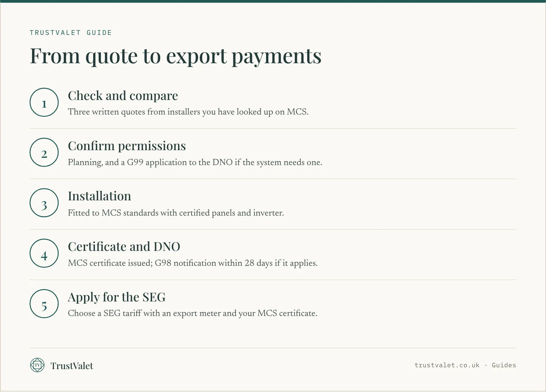Screen dimensions: 546x392
Task: Click the "Choose a SEG tariff" line
Action: [x=193, y=313]
